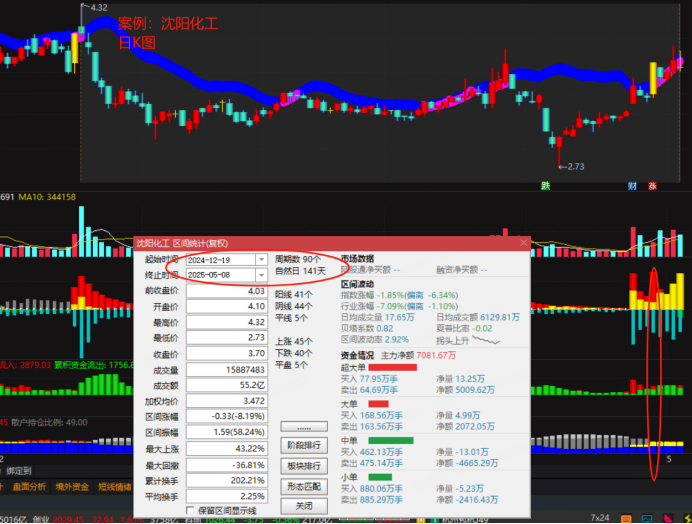Image resolution: width=692 pixels, height=524 pixels.
Task: Tick the 保留区间显示线 checkbox
Action: coord(190,511)
